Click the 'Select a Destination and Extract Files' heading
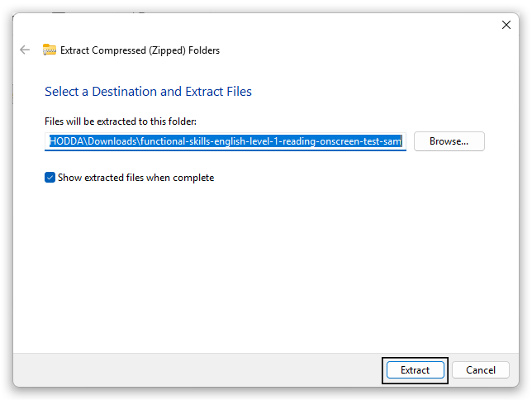The width and height of the screenshot is (532, 400). click(148, 92)
